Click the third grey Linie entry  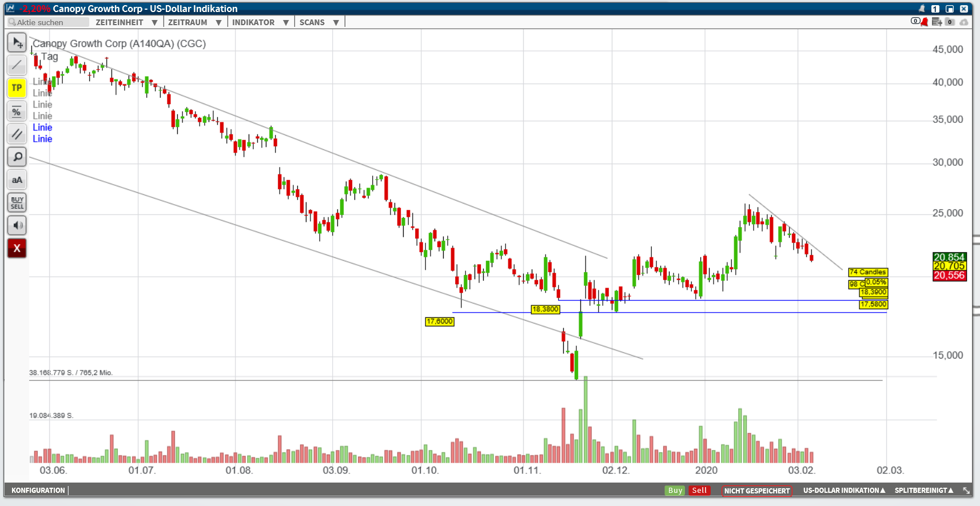(42, 105)
